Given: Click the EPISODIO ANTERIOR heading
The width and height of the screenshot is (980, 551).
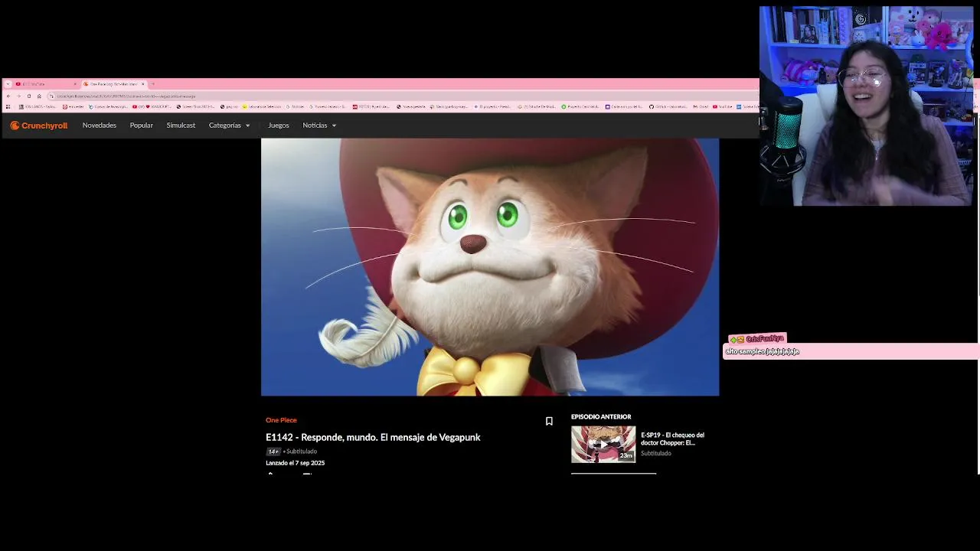Looking at the screenshot, I should click(x=601, y=417).
